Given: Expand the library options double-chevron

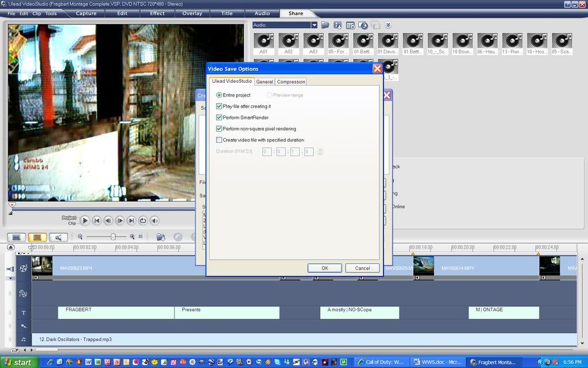Looking at the screenshot, I should tap(388, 25).
